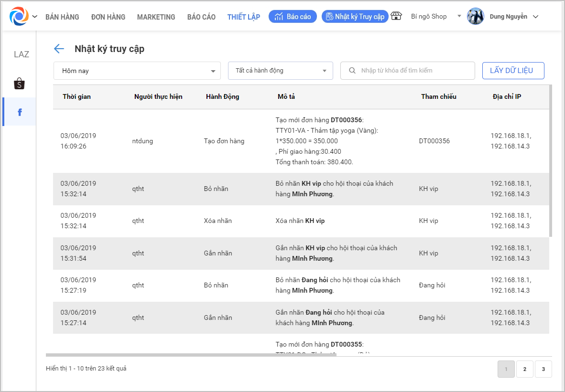565x392 pixels.
Task: Expand the logo dropdown chevron
Action: 34,17
